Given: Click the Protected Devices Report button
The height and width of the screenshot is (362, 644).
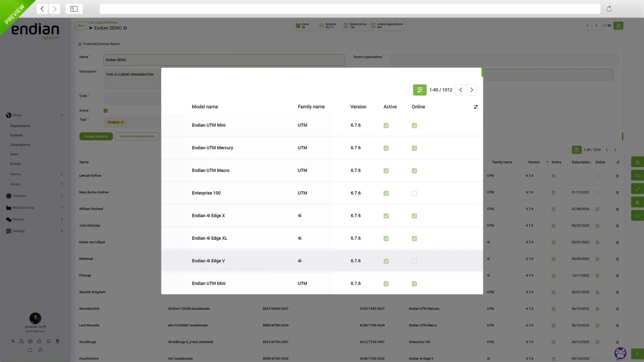Looking at the screenshot, I should tap(99, 44).
